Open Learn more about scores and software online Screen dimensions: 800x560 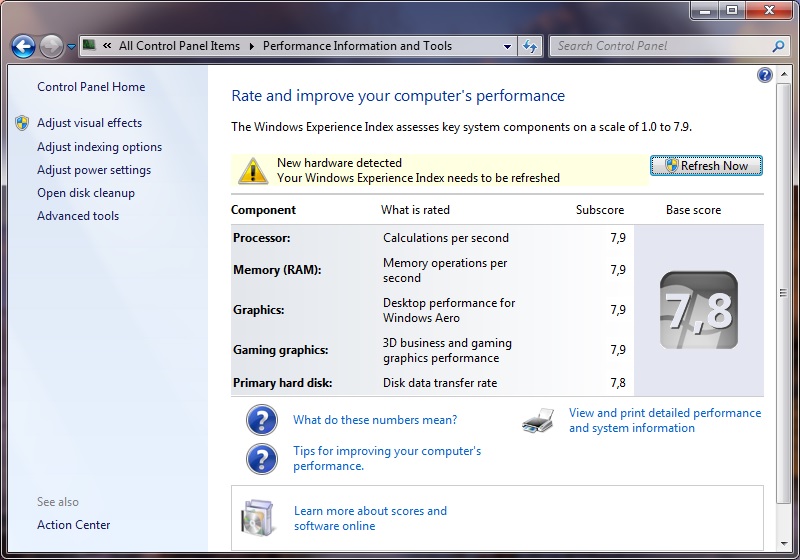click(370, 518)
